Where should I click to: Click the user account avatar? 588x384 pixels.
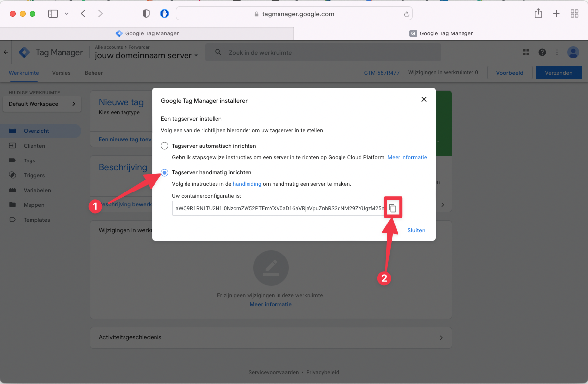click(x=573, y=52)
